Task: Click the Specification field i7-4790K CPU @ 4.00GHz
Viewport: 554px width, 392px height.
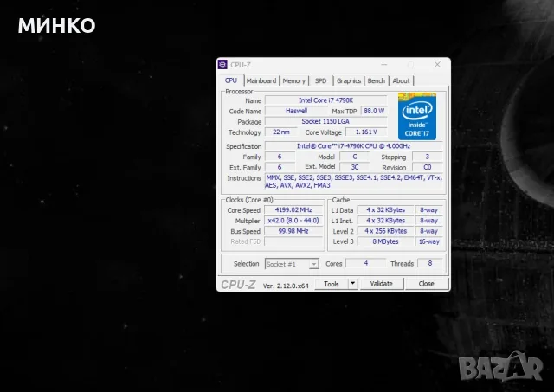Action: point(353,146)
